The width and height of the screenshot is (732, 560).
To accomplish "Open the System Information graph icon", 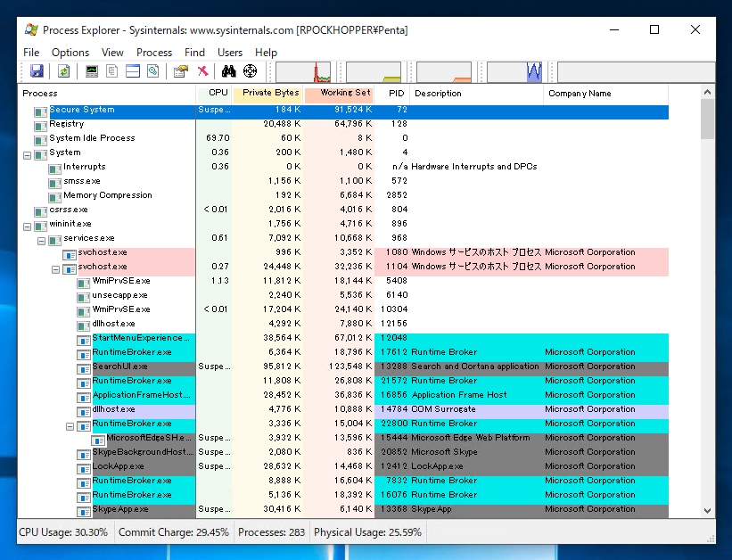I will coord(92,70).
